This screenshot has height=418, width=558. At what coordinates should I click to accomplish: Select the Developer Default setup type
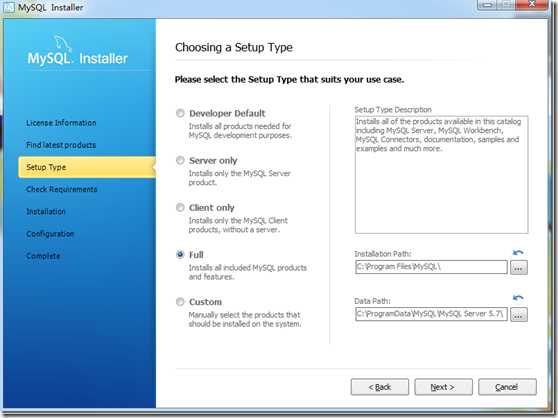[x=180, y=113]
